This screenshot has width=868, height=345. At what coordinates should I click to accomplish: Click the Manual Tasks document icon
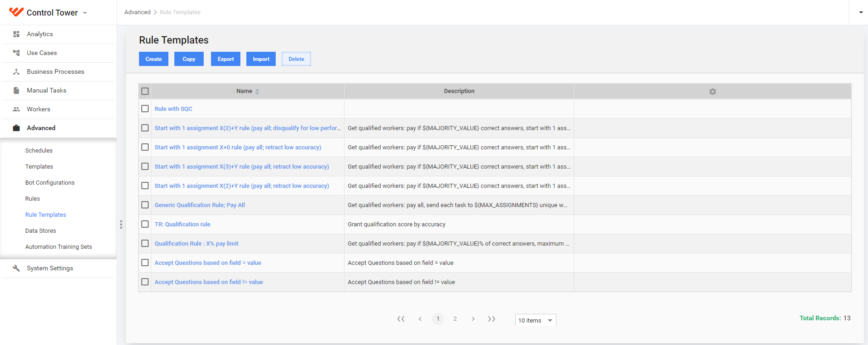pyautogui.click(x=17, y=90)
